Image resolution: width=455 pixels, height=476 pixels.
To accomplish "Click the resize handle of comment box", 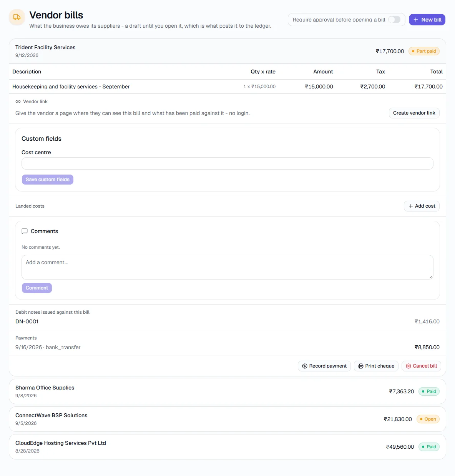I will pos(431,277).
